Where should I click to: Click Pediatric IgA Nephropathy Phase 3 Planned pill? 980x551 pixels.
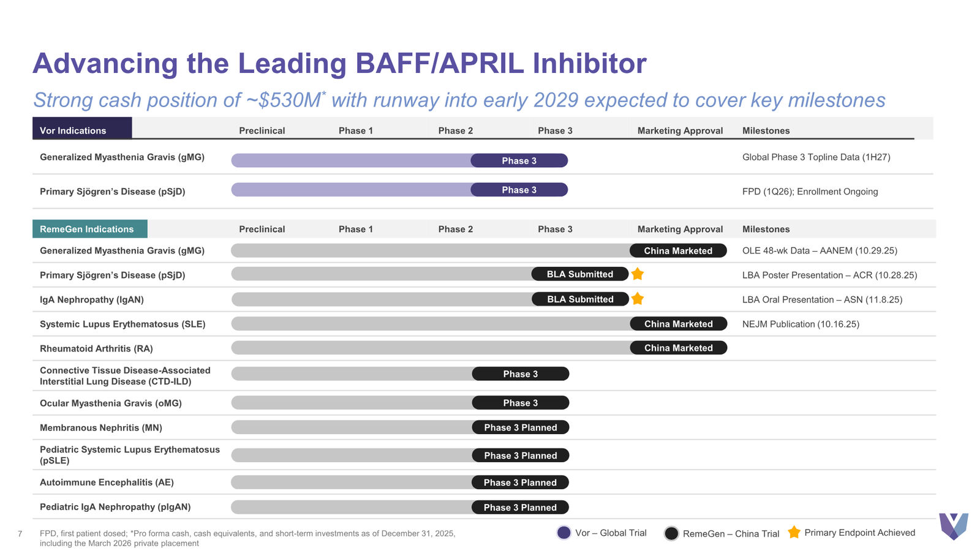coord(520,508)
